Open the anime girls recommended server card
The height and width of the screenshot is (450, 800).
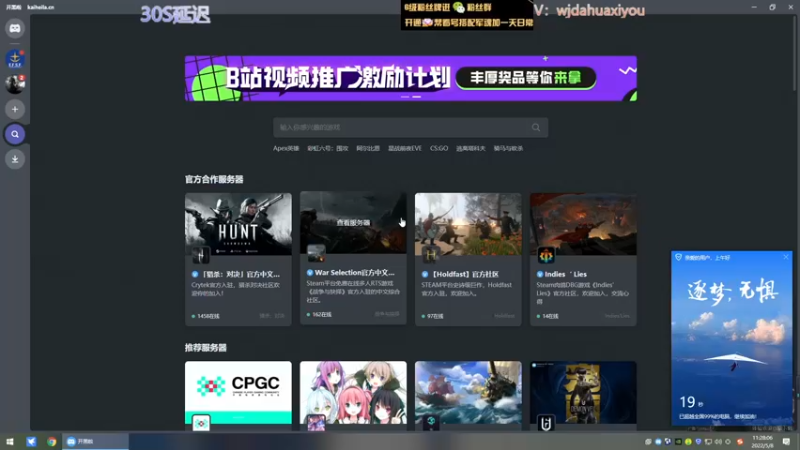(353, 395)
